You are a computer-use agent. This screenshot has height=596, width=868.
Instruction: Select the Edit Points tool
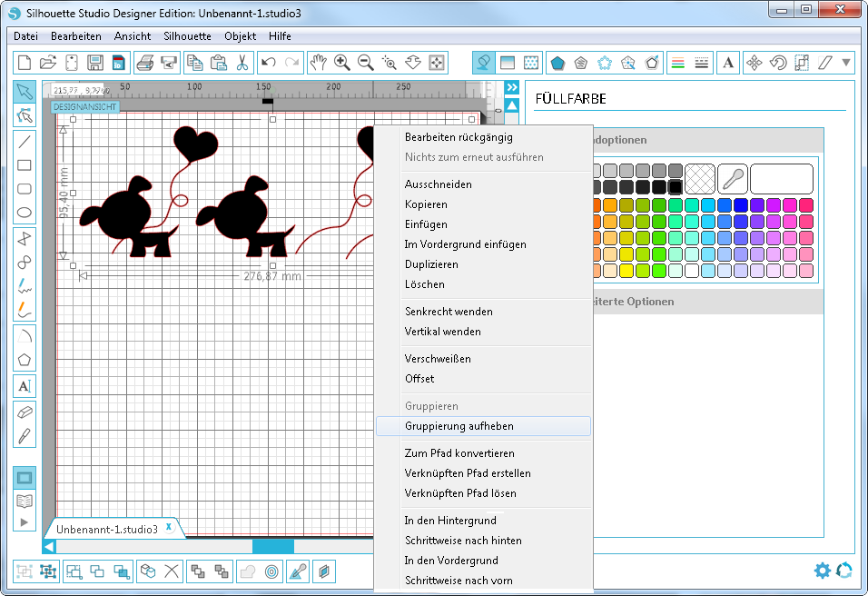pyautogui.click(x=25, y=115)
